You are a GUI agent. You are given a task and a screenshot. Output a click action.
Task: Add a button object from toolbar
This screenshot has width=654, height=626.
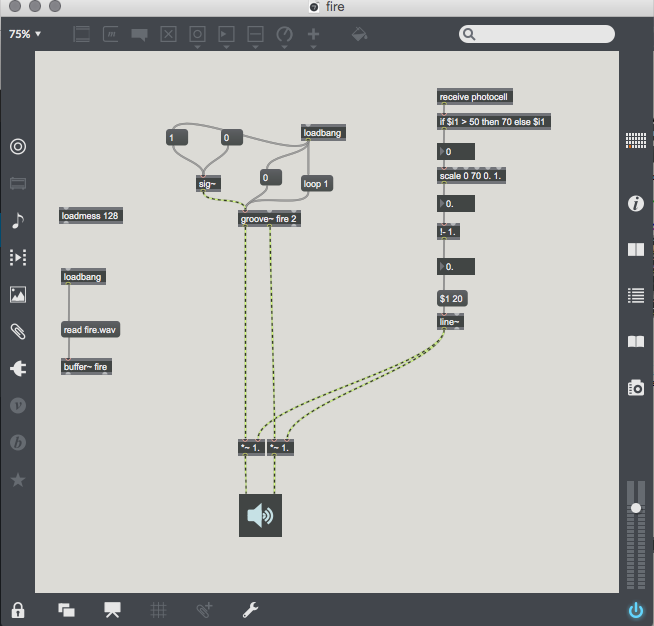(197, 34)
